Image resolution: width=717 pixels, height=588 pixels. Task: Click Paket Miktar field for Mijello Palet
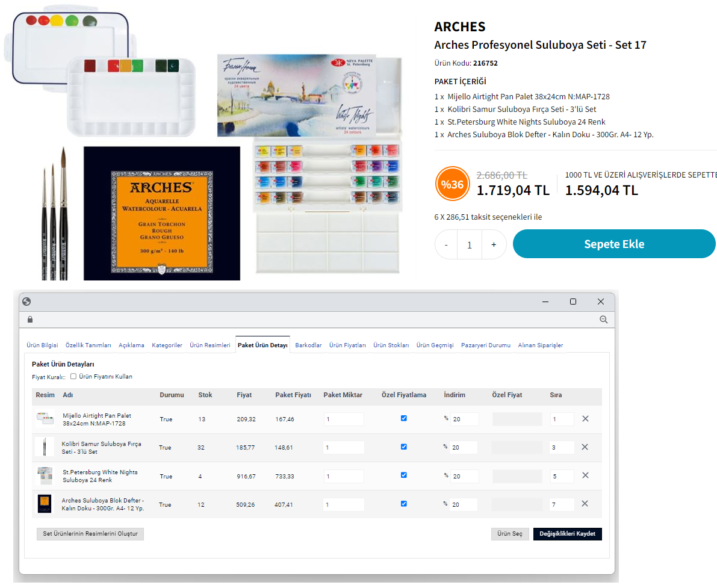[x=344, y=419]
